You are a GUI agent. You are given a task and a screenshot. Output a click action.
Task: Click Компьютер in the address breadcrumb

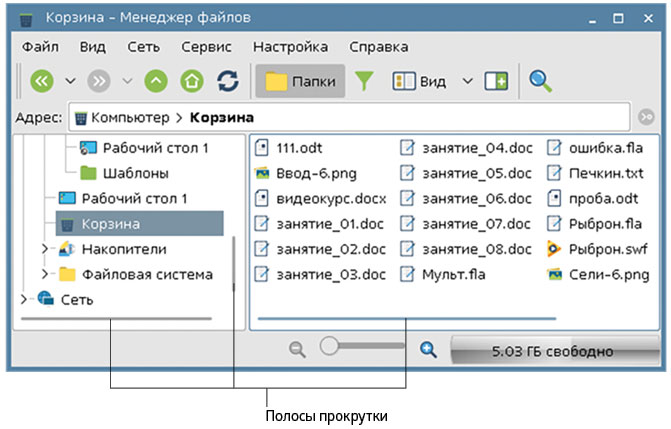point(129,118)
